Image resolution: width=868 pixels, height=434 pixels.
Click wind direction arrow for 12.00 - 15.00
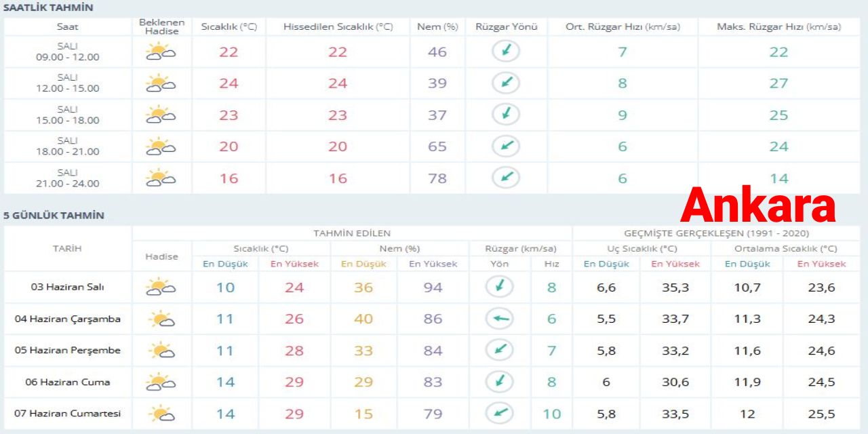[505, 83]
